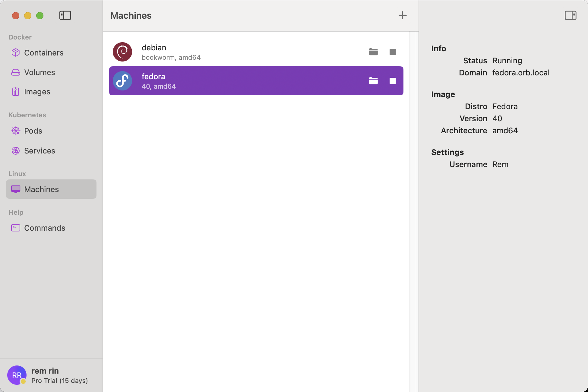
Task: Click the Services globe icon
Action: tap(16, 151)
